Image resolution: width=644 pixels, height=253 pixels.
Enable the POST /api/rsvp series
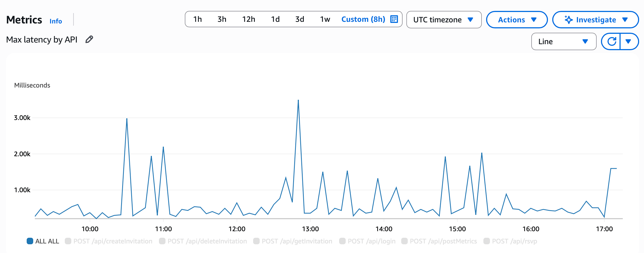(x=510, y=241)
